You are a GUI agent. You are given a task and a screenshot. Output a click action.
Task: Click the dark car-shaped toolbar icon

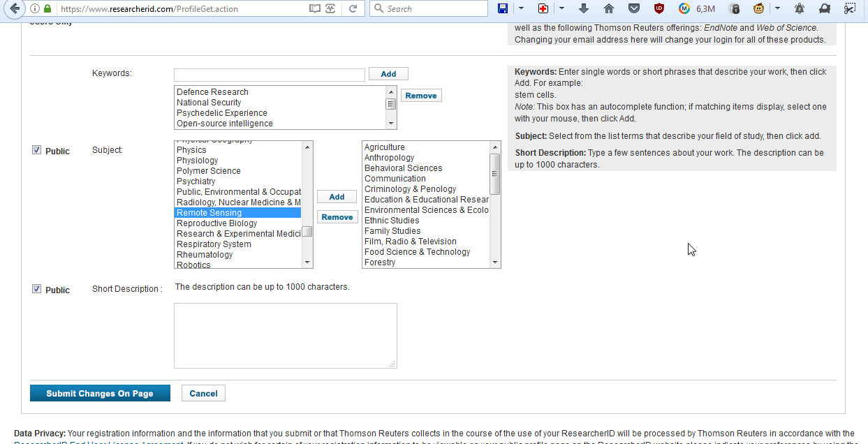(x=825, y=8)
